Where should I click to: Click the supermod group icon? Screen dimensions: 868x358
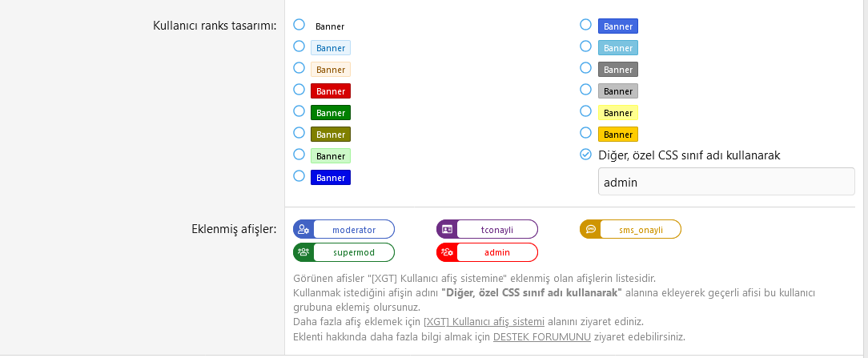[303, 252]
